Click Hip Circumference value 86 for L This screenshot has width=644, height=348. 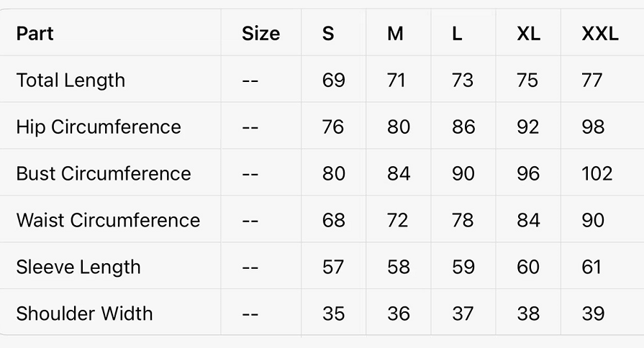pos(463,127)
